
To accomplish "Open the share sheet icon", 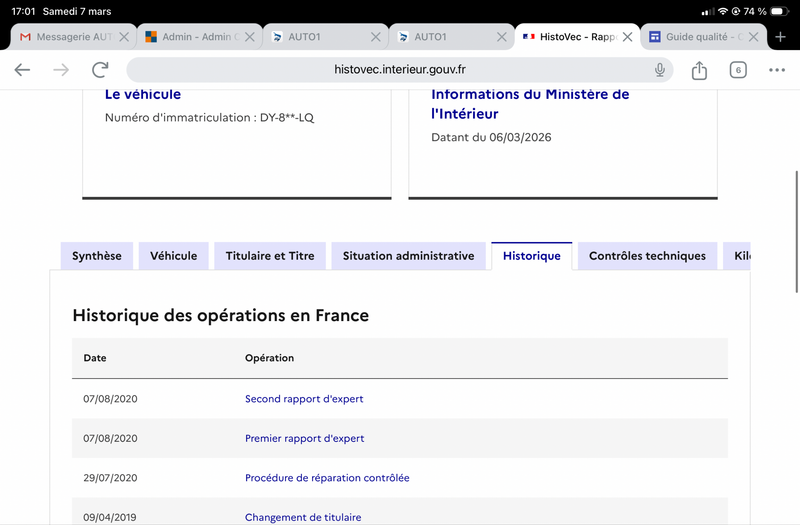I will click(x=699, y=70).
